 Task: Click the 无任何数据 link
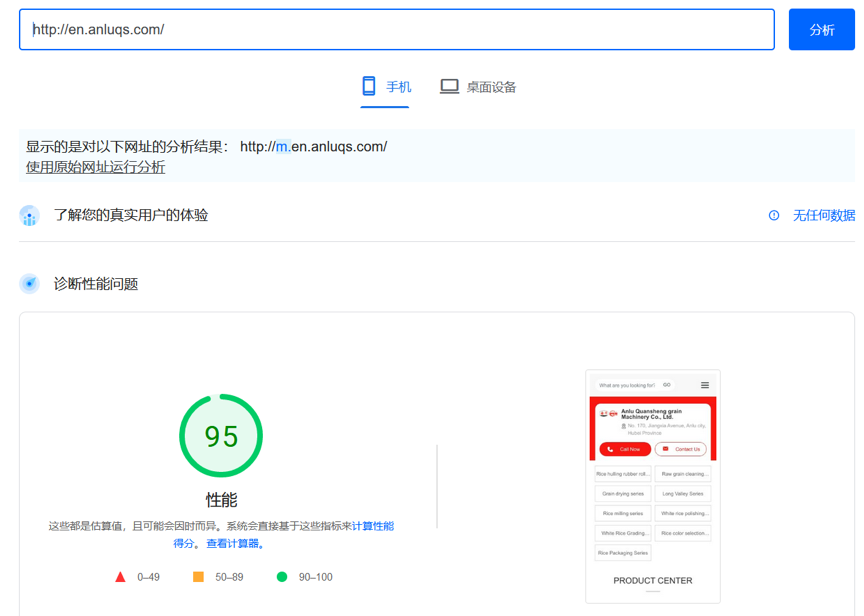tap(823, 216)
